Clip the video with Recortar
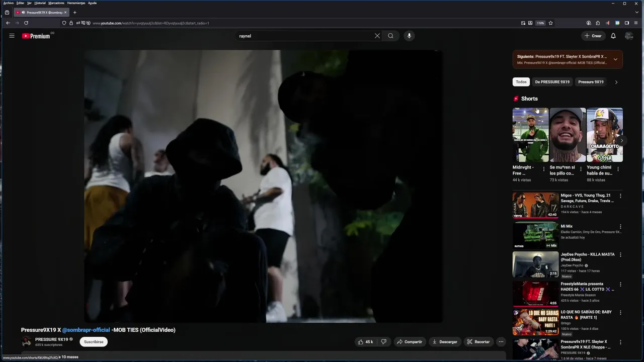Image resolution: width=644 pixels, height=362 pixels. (478, 342)
